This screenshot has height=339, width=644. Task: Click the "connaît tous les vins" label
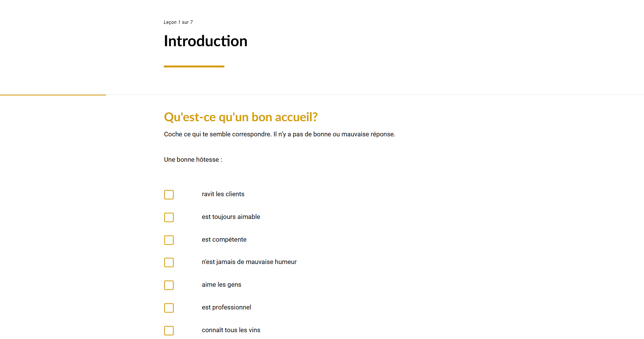[231, 330]
